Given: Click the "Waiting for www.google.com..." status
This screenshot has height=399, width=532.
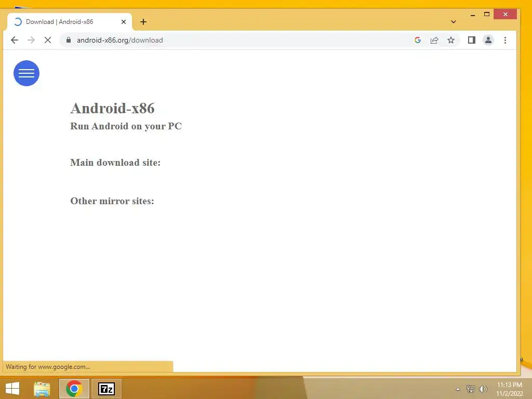Looking at the screenshot, I should pyautogui.click(x=48, y=367).
